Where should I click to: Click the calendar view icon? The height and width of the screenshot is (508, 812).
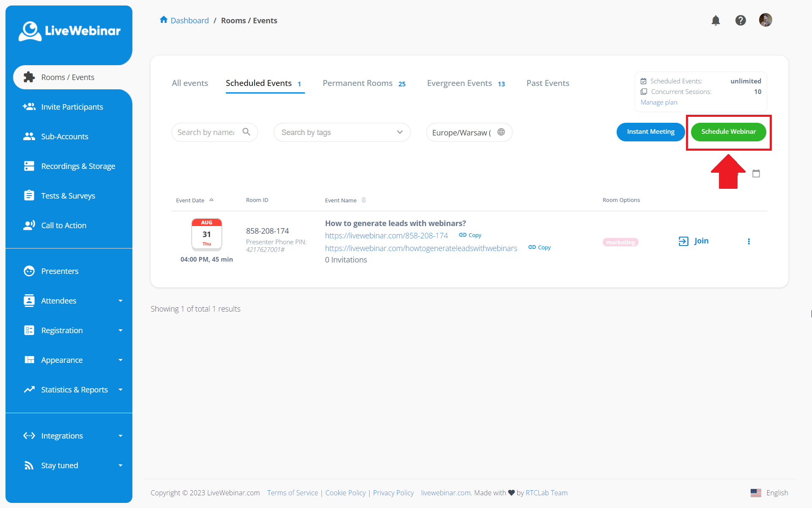(x=756, y=174)
